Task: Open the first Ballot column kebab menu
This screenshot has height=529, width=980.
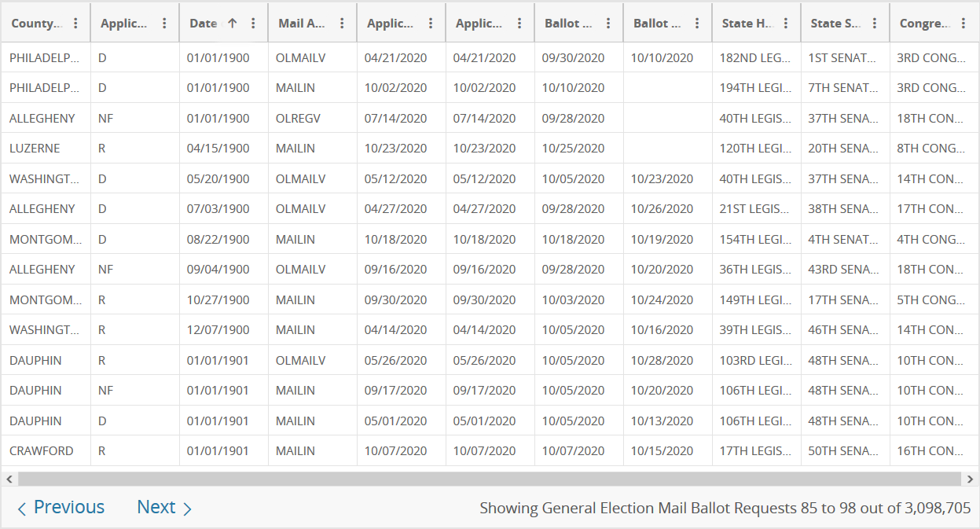Action: [x=608, y=24]
